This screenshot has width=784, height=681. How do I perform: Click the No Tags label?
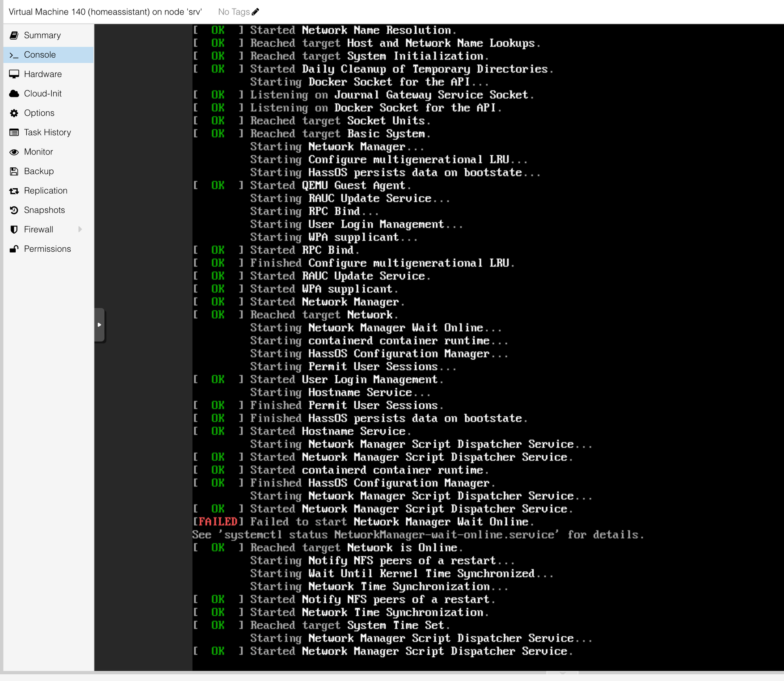coord(234,12)
